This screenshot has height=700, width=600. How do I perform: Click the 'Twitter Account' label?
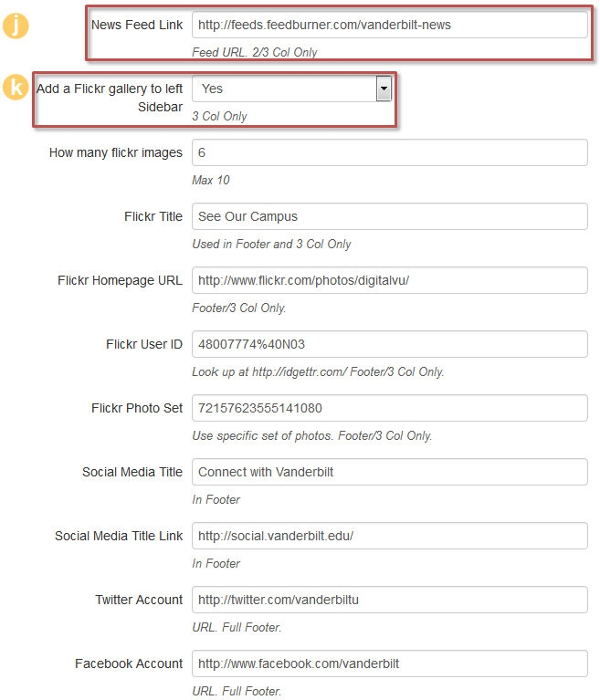point(139,600)
